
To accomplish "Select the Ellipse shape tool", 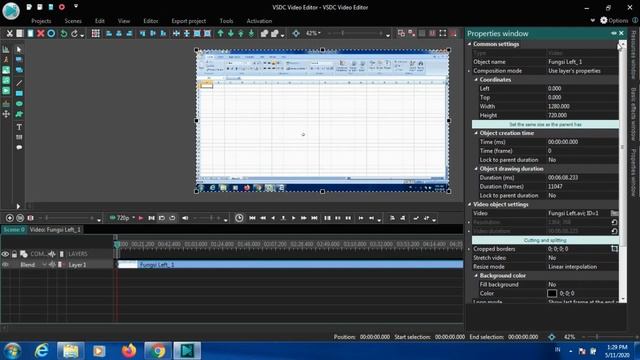I will tap(19, 104).
